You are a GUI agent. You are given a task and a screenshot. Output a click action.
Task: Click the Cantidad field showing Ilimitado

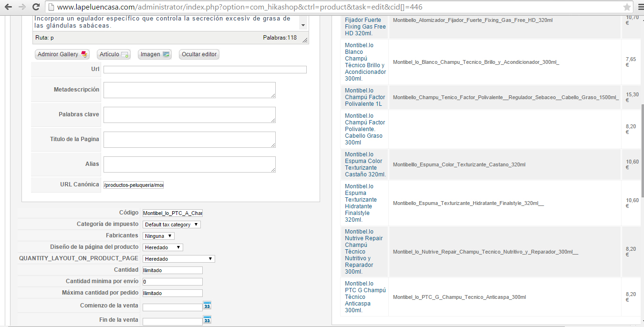point(173,270)
